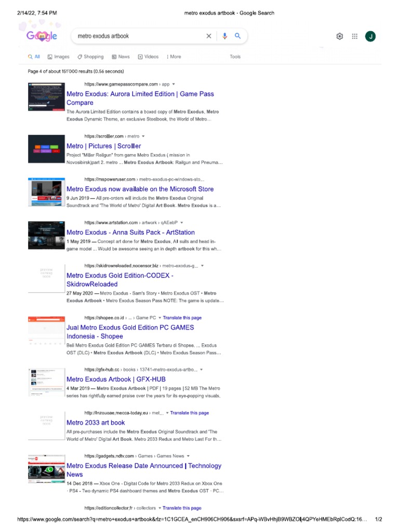Switch to the Shopping tab
The height and width of the screenshot is (532, 399).
coord(90,57)
